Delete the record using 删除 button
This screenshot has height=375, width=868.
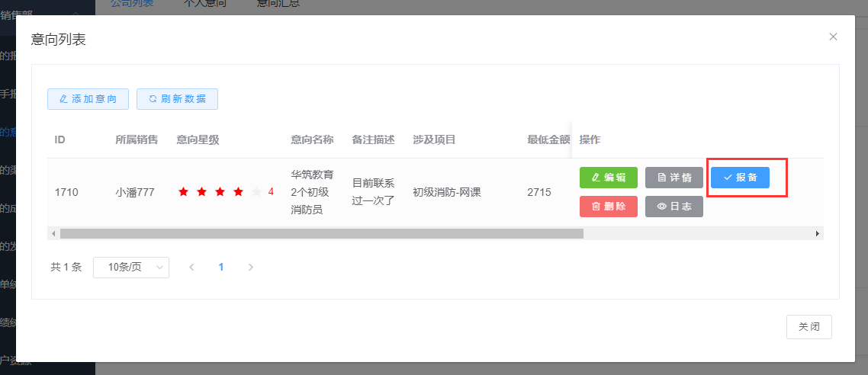coord(608,207)
